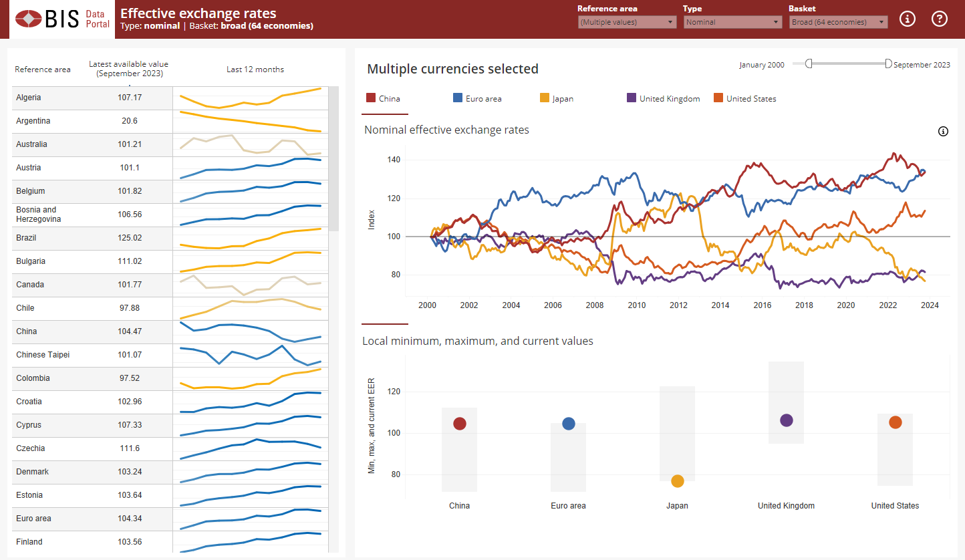The width and height of the screenshot is (965, 560).
Task: Click the left handle of date slider
Action: 809,63
